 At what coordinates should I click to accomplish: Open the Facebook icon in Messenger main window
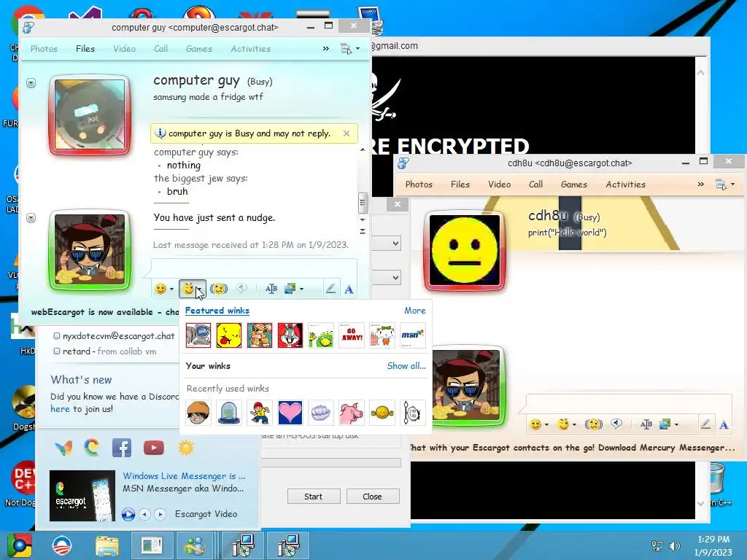tap(122, 448)
